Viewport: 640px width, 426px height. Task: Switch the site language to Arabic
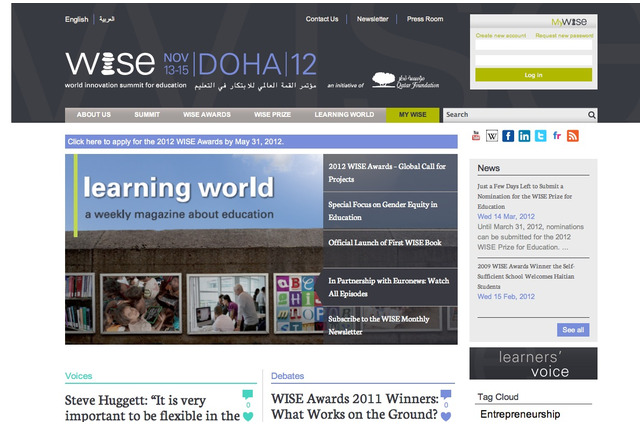[106, 19]
